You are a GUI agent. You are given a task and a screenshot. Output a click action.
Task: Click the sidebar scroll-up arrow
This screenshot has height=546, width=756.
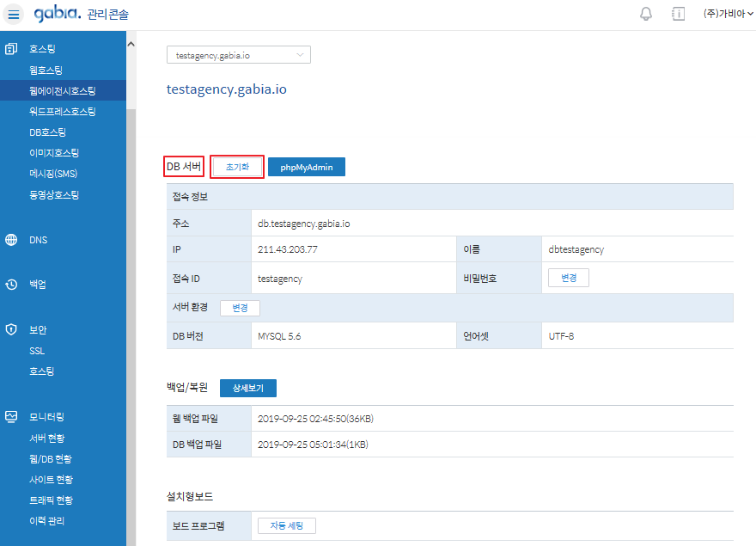click(x=131, y=45)
